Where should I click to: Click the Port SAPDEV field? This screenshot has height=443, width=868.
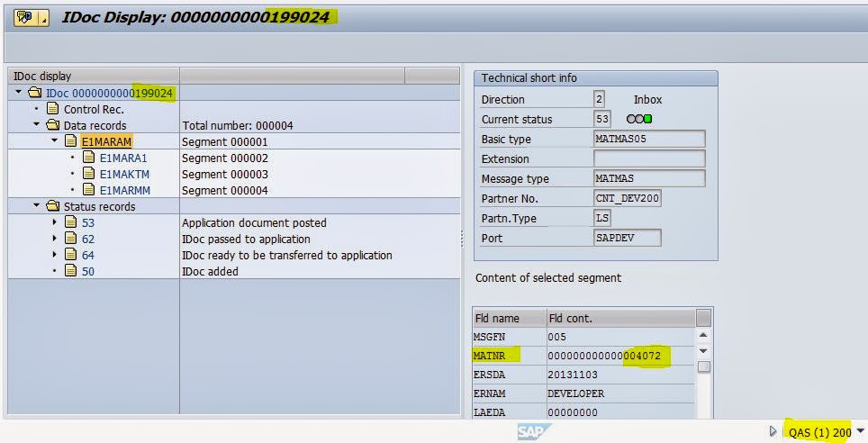(627, 238)
